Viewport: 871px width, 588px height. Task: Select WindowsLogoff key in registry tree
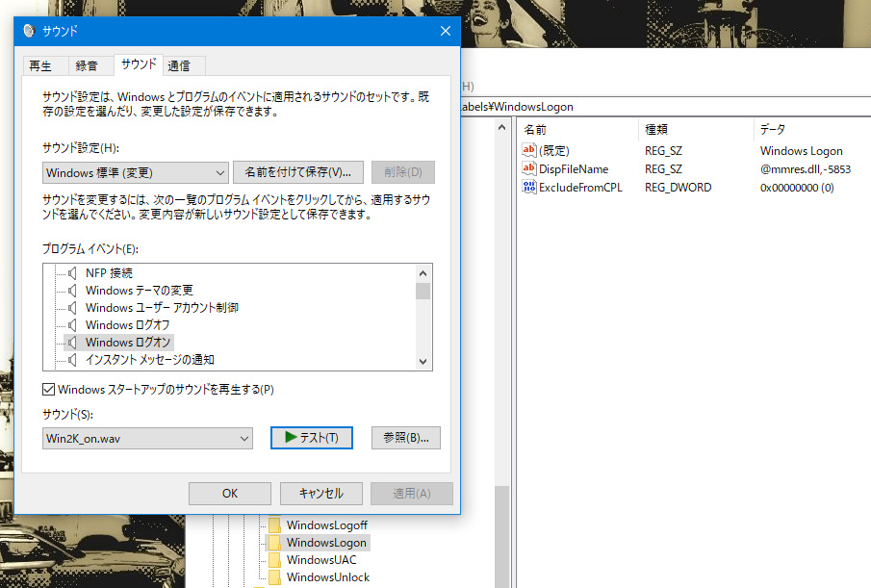click(326, 525)
